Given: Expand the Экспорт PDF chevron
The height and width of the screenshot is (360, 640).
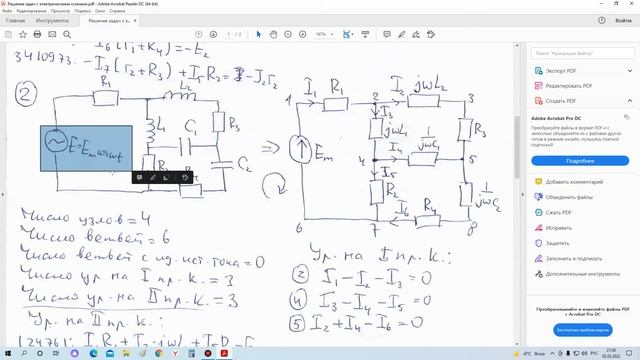Looking at the screenshot, I should tap(630, 71).
